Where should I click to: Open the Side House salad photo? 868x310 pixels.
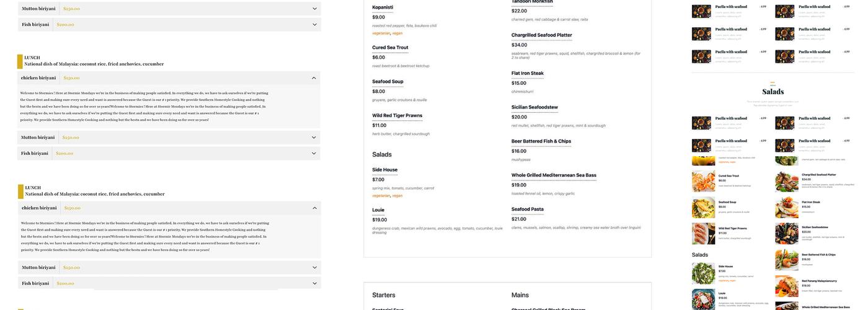click(703, 273)
